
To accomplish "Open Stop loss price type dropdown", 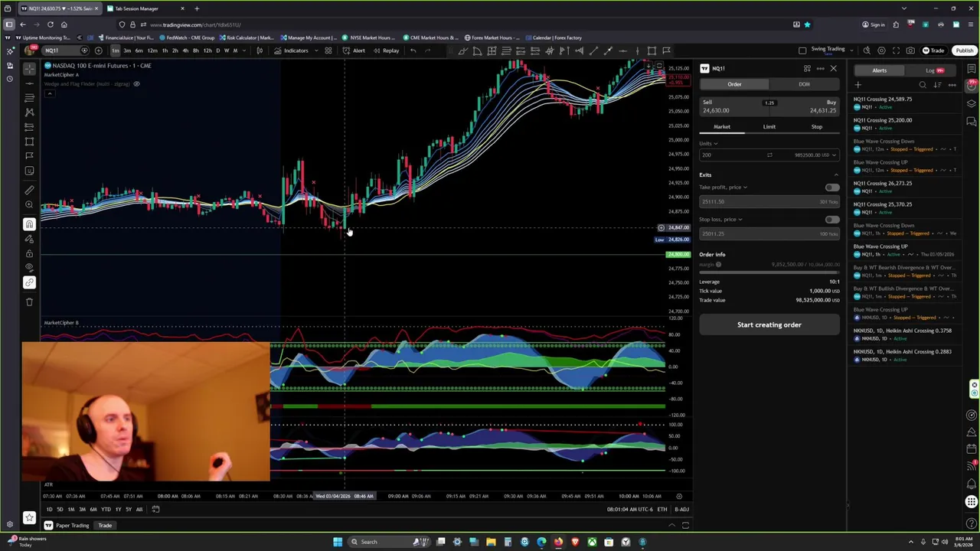I will coord(720,220).
